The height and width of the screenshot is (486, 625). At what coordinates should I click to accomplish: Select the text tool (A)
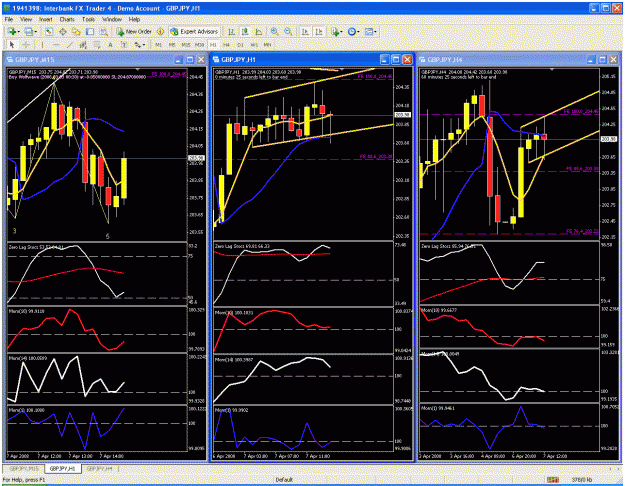pyautogui.click(x=110, y=45)
